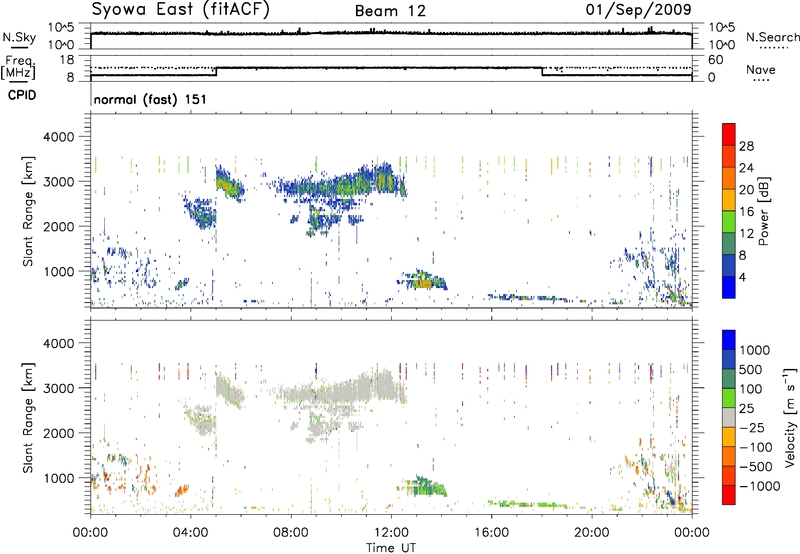
Task: Pick the red segment of Velocity color bar
Action: tap(729, 495)
